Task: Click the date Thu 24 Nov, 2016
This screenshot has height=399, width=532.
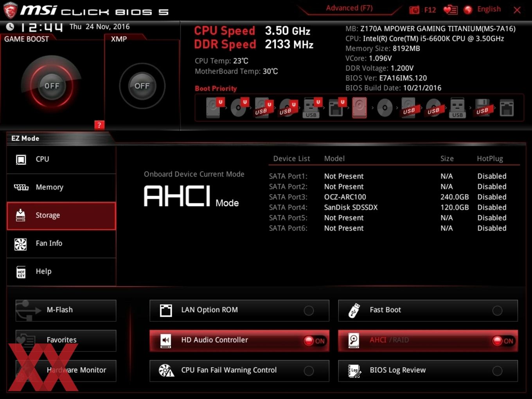Action: (x=99, y=27)
